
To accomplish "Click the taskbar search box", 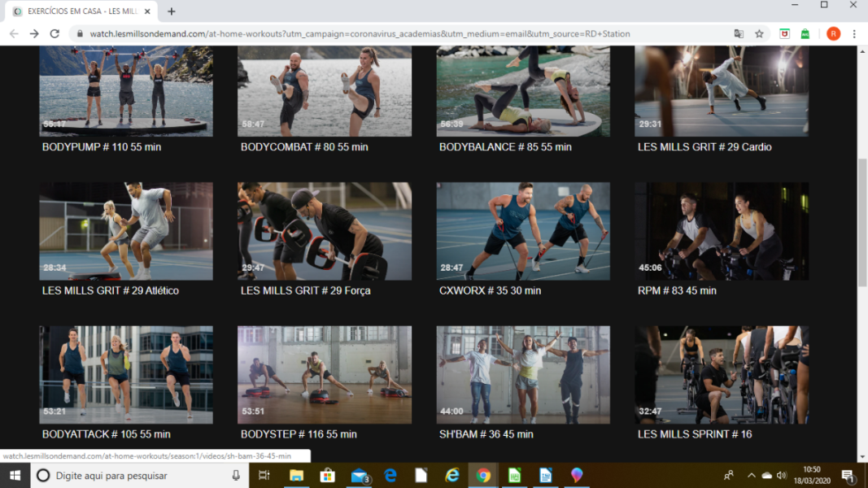I will [x=139, y=475].
